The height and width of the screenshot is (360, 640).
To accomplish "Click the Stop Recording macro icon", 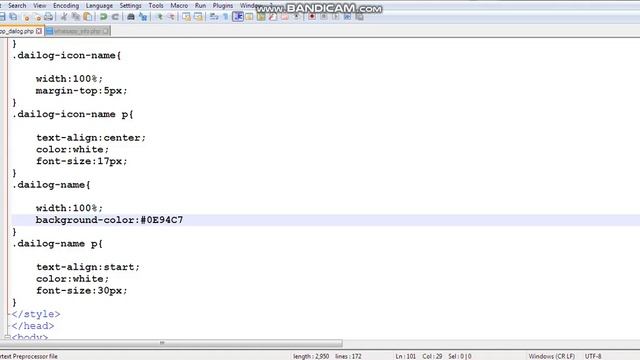I will [324, 17].
